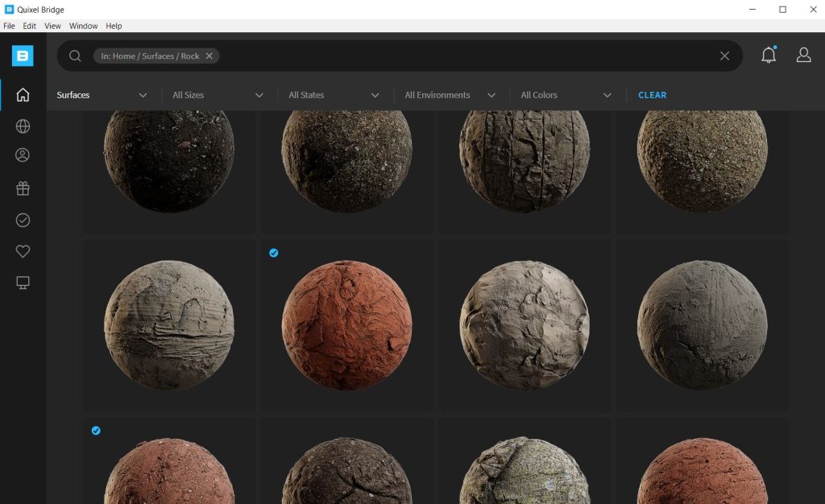The height and width of the screenshot is (504, 825).
Task: Maximize the Quixel Bridge window
Action: coord(782,10)
